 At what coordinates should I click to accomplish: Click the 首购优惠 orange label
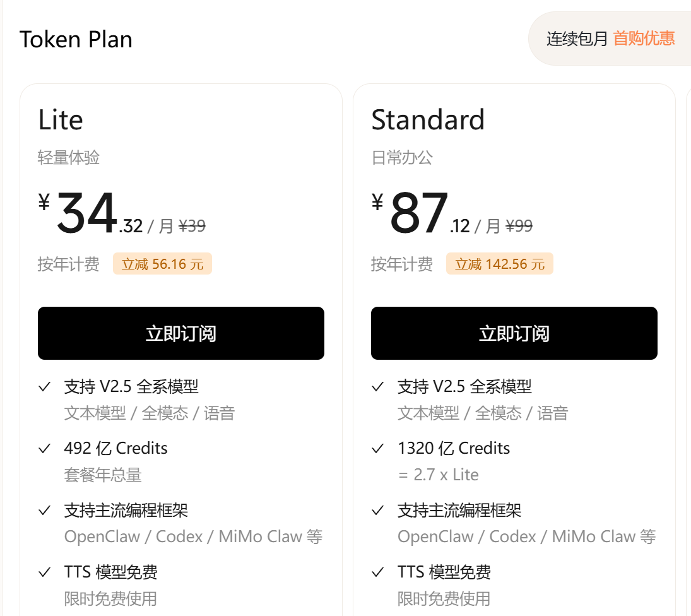(644, 38)
